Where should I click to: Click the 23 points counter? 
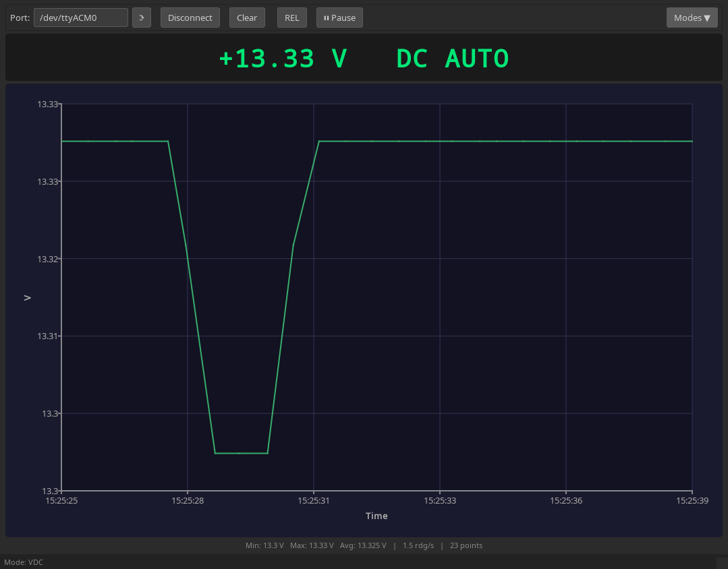[x=466, y=545]
